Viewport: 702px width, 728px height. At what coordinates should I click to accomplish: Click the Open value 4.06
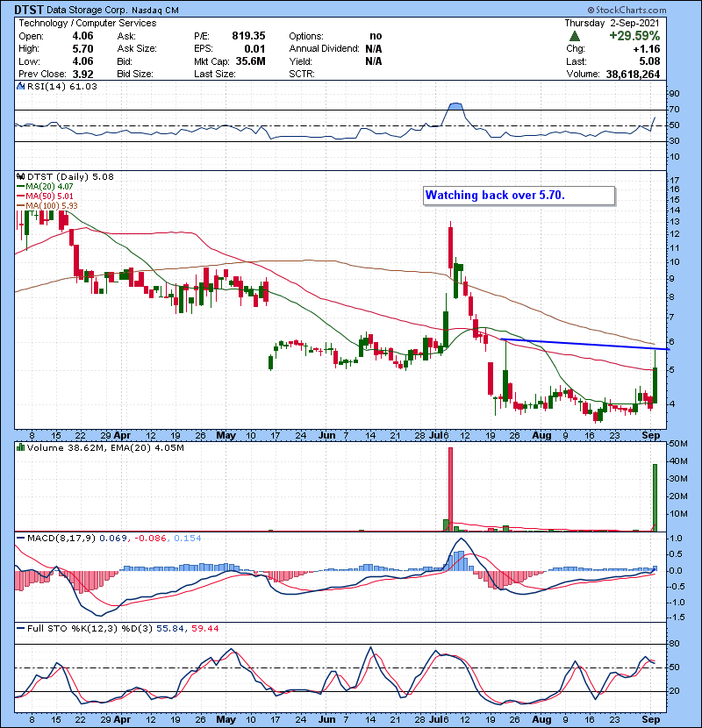coord(82,36)
